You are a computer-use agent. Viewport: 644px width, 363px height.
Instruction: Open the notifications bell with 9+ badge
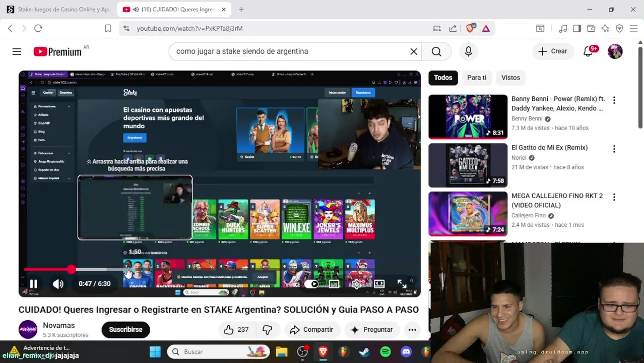click(589, 51)
